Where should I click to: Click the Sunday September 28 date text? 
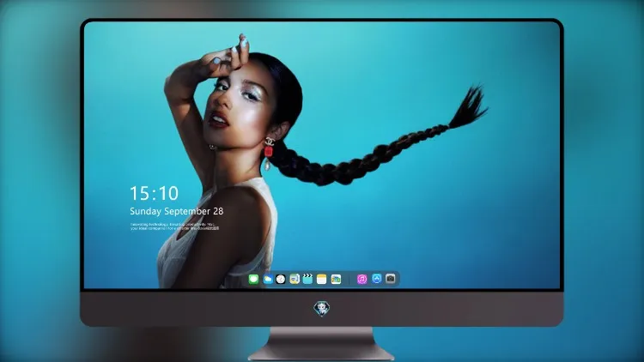click(x=177, y=211)
